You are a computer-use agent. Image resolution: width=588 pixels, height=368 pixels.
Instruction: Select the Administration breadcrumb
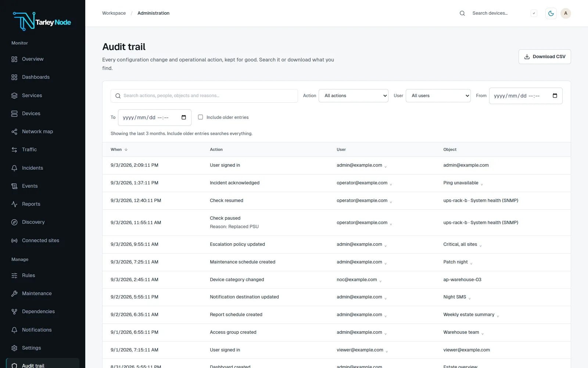click(x=153, y=13)
